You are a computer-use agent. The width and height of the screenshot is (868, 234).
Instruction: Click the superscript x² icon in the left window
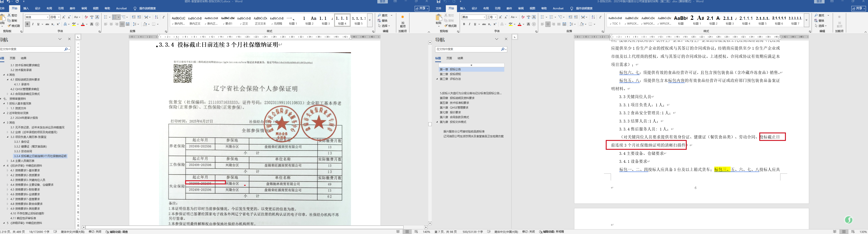click(58, 24)
